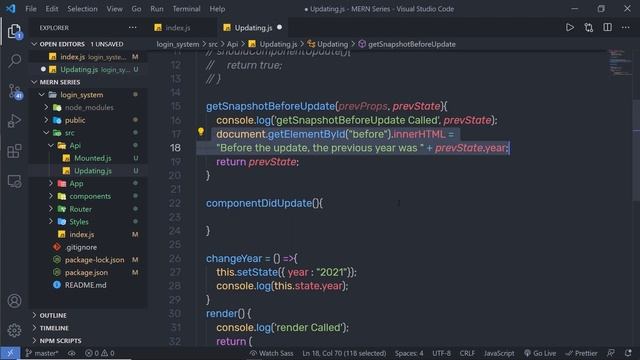Viewport: 640px width, 360px height.
Task: Click the VS Code logo icon
Action: click(11, 9)
